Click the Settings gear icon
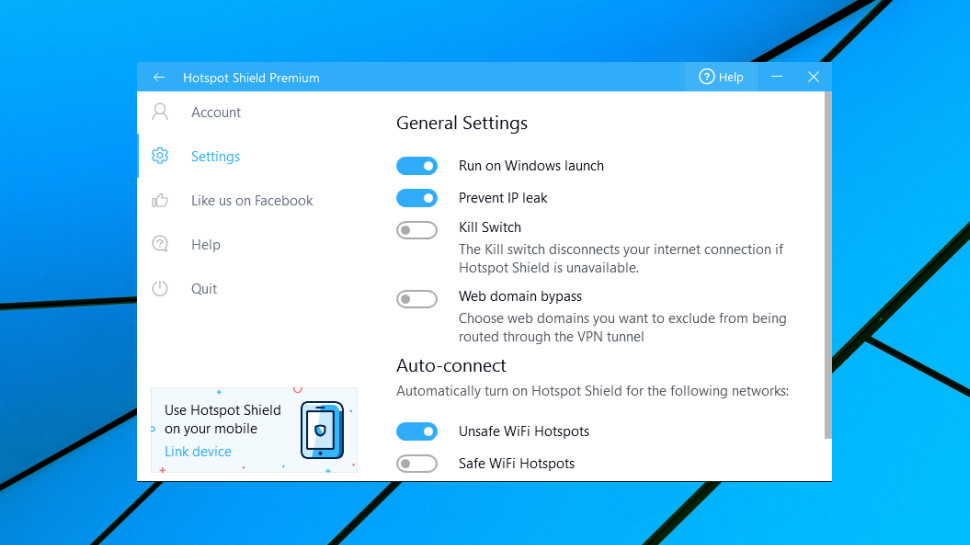Viewport: 970px width, 545px height. 160,156
